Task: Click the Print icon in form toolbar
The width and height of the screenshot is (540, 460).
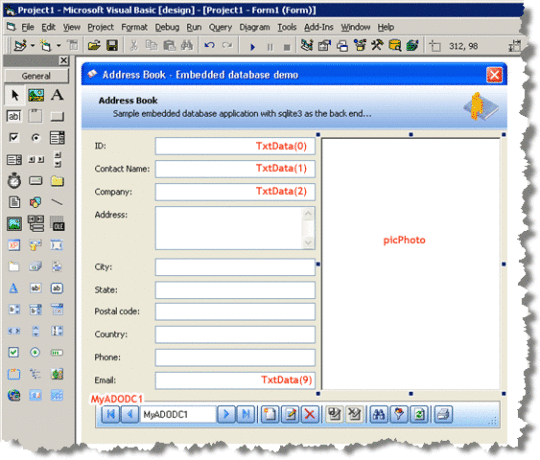Action: 443,414
